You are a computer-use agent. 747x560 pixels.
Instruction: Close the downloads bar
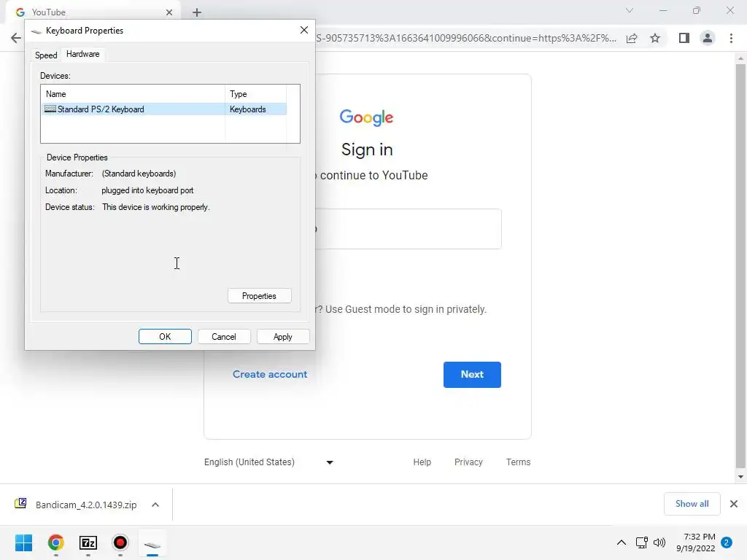734,504
